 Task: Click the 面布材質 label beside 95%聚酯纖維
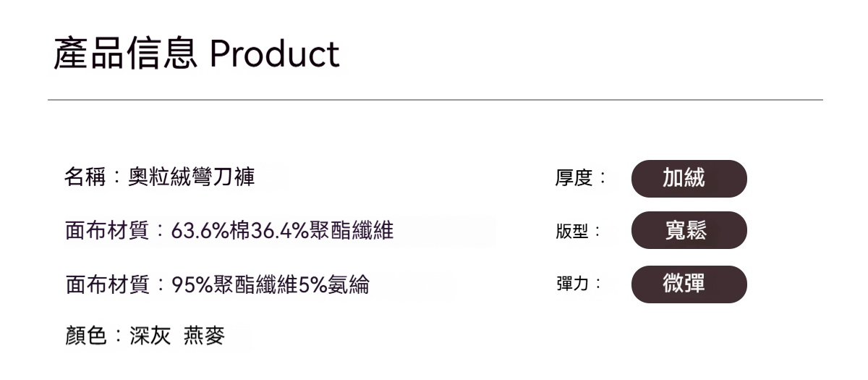coord(106,285)
